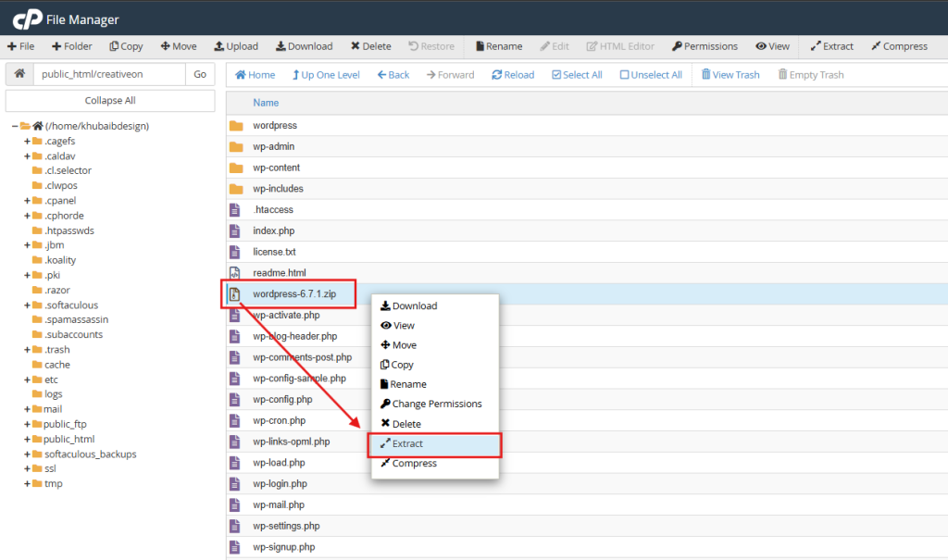The height and width of the screenshot is (560, 948).
Task: Click the Extract icon in the toolbar
Action: click(831, 45)
